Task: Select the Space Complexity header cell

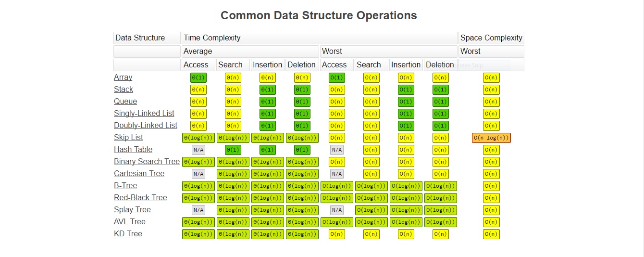Action: [x=491, y=38]
